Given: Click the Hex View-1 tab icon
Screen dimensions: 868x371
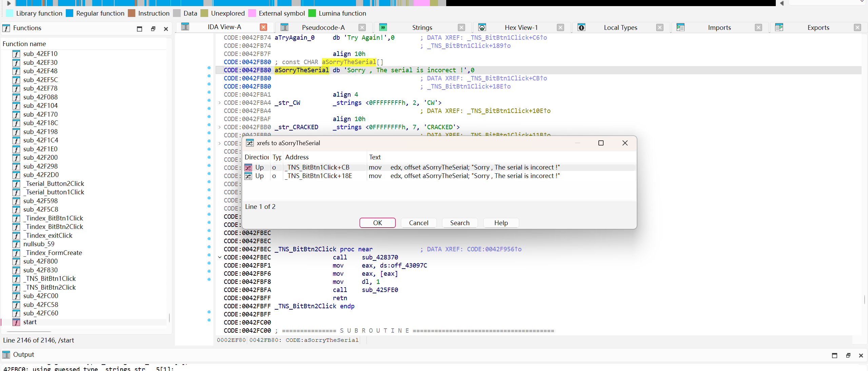Looking at the screenshot, I should [x=482, y=27].
